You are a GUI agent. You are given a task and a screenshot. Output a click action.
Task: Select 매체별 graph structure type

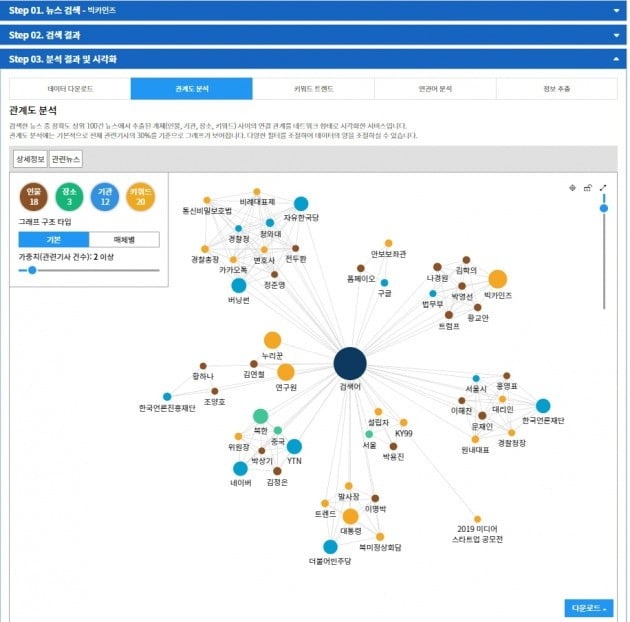[x=123, y=240]
